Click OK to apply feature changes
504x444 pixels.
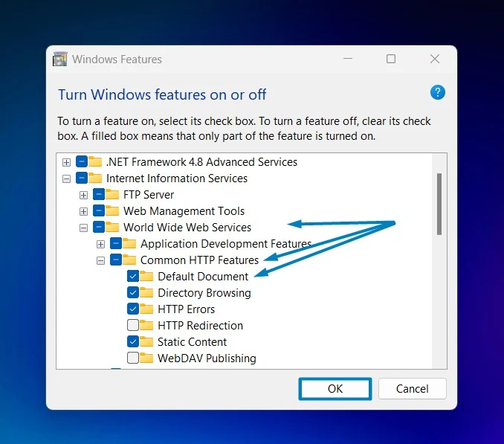point(335,389)
